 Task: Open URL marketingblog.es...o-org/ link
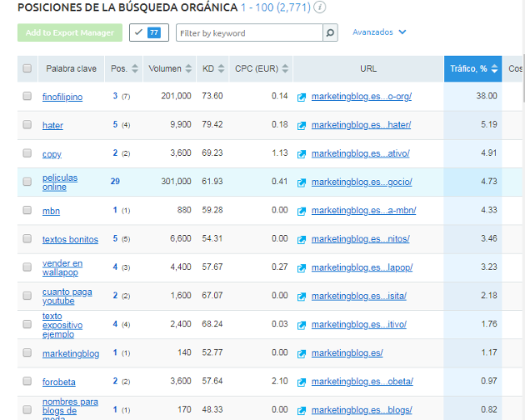pyautogui.click(x=362, y=97)
